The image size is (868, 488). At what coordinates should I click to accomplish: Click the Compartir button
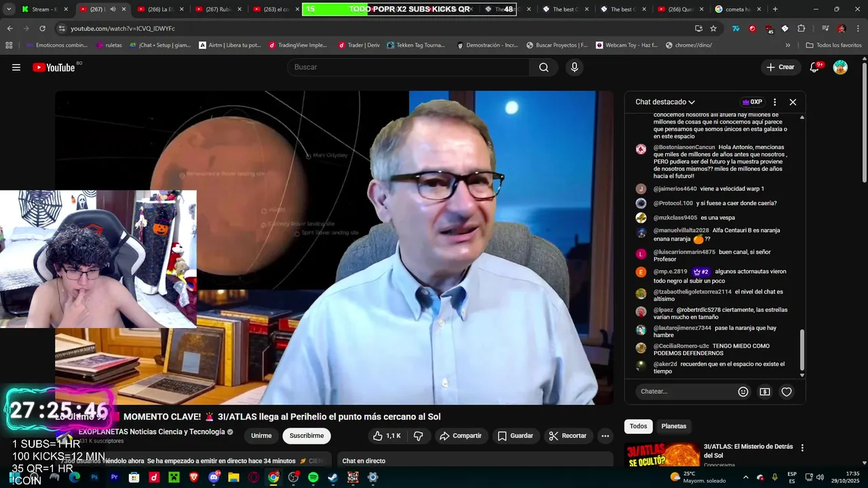point(460,436)
